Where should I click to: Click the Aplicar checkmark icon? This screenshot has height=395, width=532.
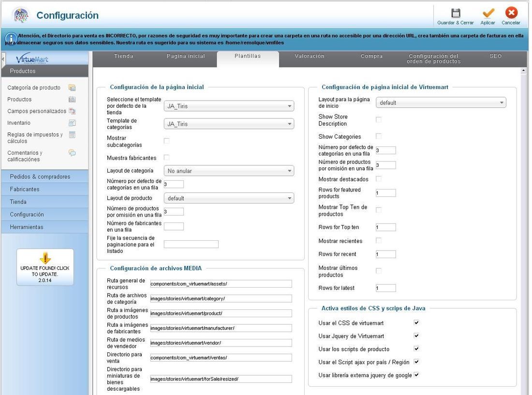point(488,13)
